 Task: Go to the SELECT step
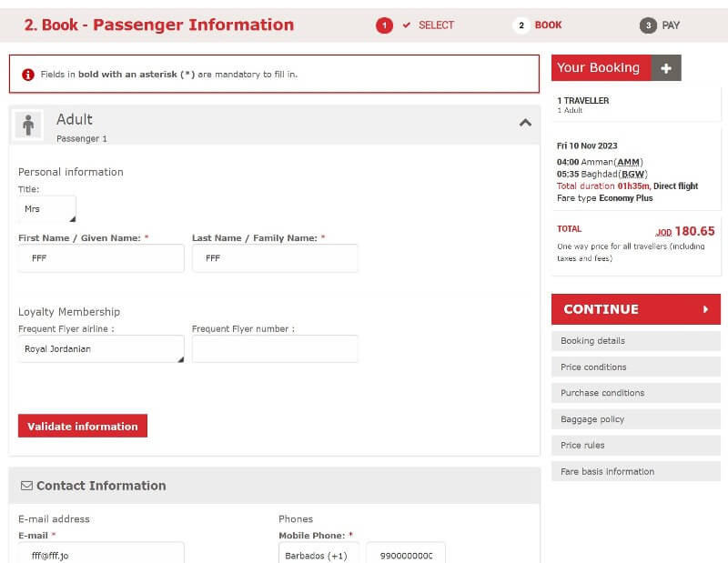coord(436,25)
